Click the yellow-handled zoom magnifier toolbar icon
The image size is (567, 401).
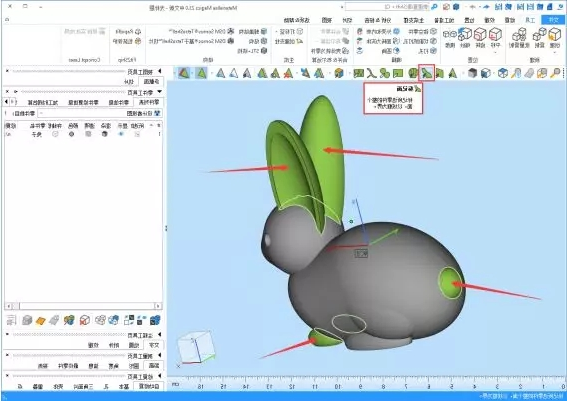click(555, 73)
